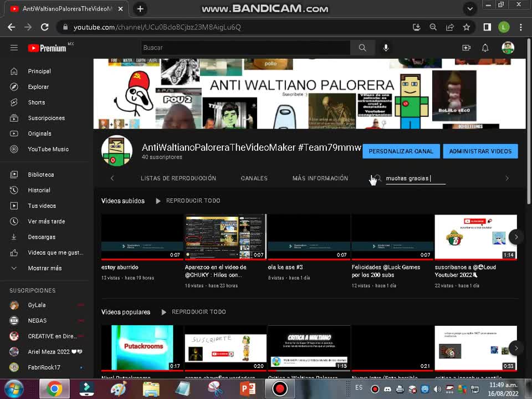
Task: Open Suscripciones in the sidebar
Action: pos(47,118)
